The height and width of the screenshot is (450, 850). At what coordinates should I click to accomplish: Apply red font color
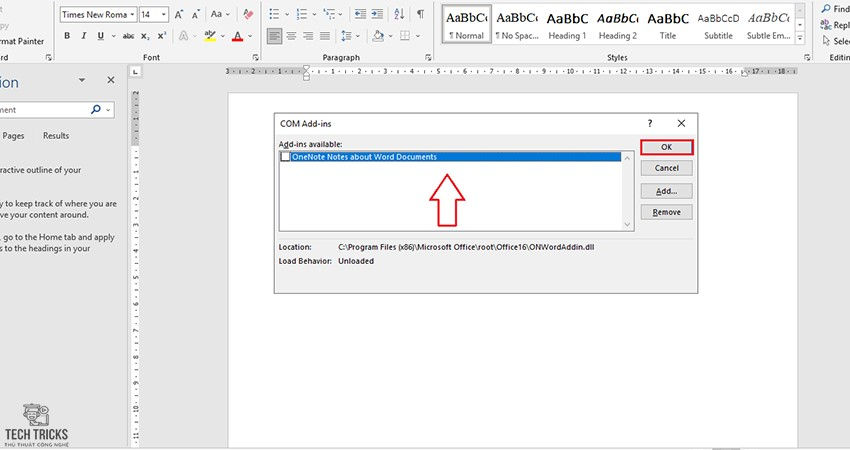coord(237,36)
